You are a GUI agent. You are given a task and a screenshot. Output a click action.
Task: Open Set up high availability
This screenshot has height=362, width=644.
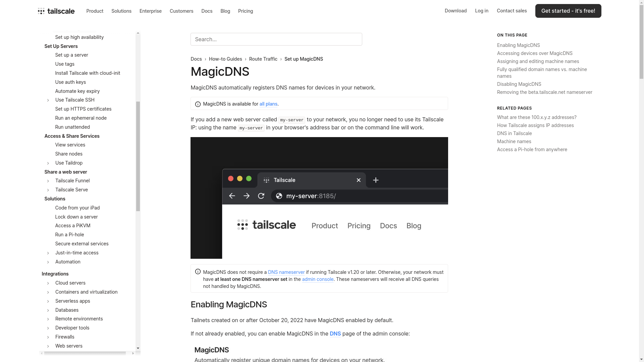[79, 37]
